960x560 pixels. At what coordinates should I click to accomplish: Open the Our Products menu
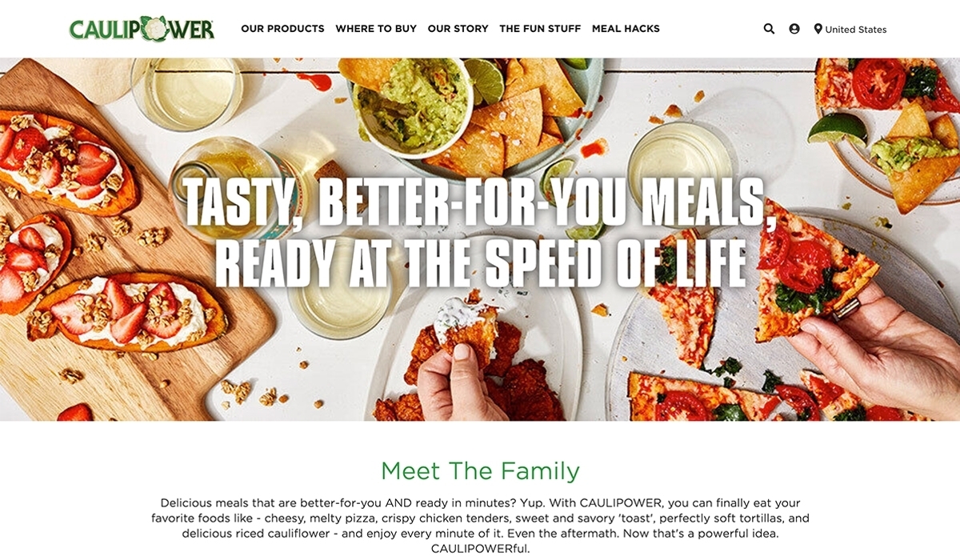tap(282, 28)
